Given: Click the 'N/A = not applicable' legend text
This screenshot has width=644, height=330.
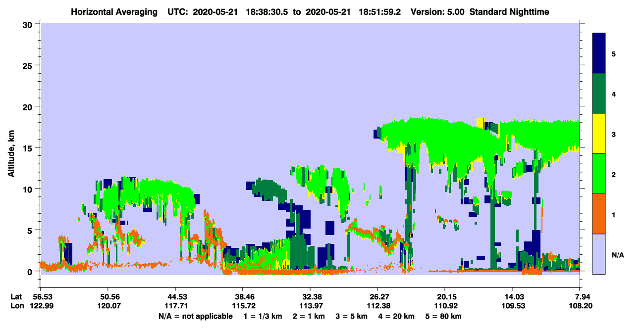Looking at the screenshot, I should pyautogui.click(x=195, y=316).
